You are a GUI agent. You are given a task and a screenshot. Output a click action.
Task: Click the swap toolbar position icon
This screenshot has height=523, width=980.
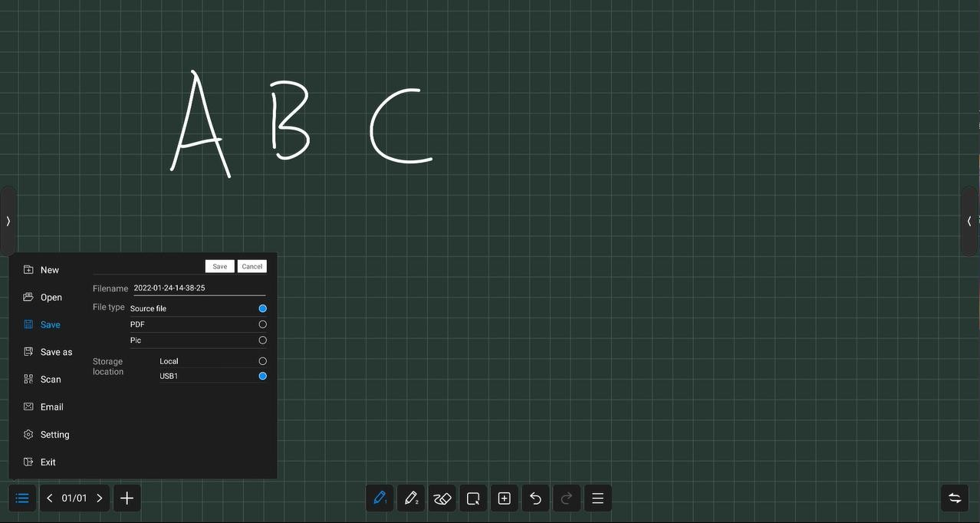[955, 498]
